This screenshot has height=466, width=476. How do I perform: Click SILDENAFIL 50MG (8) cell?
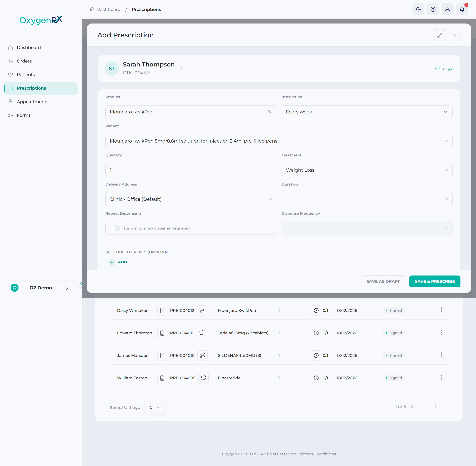pyautogui.click(x=239, y=355)
